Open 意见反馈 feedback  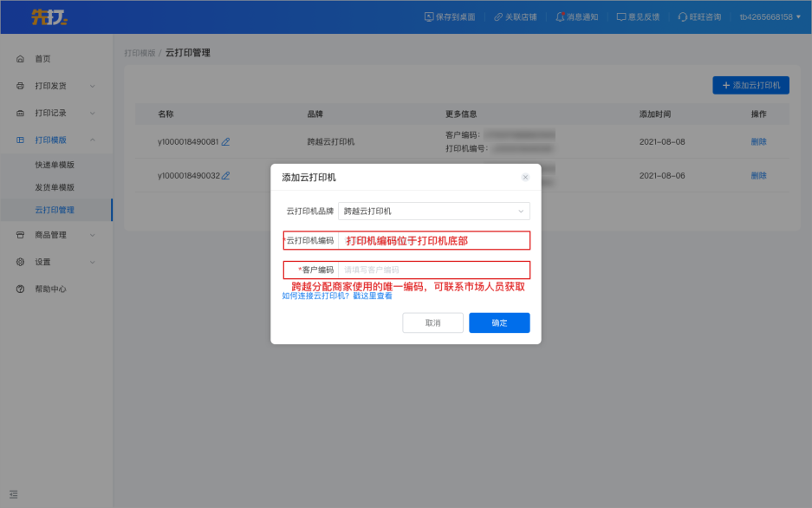tap(638, 16)
